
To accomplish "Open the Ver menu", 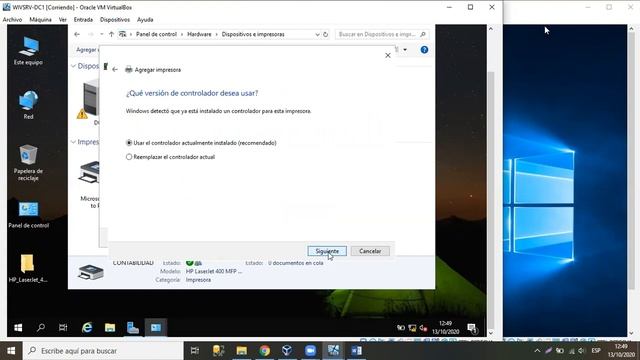I will pyautogui.click(x=62, y=20).
